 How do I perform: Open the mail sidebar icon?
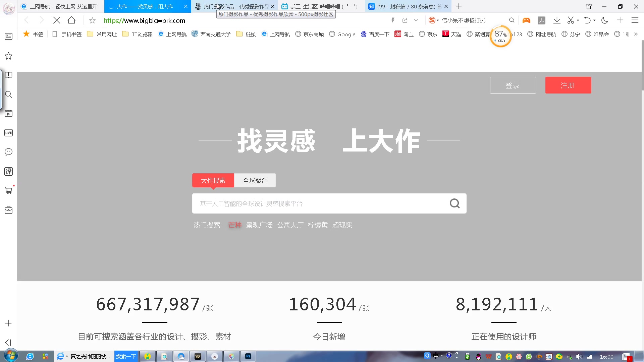8,210
